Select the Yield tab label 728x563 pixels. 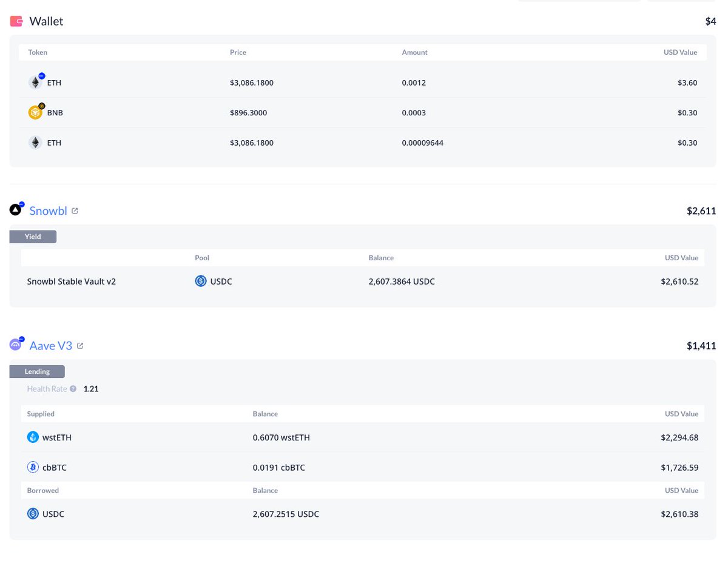pos(33,237)
